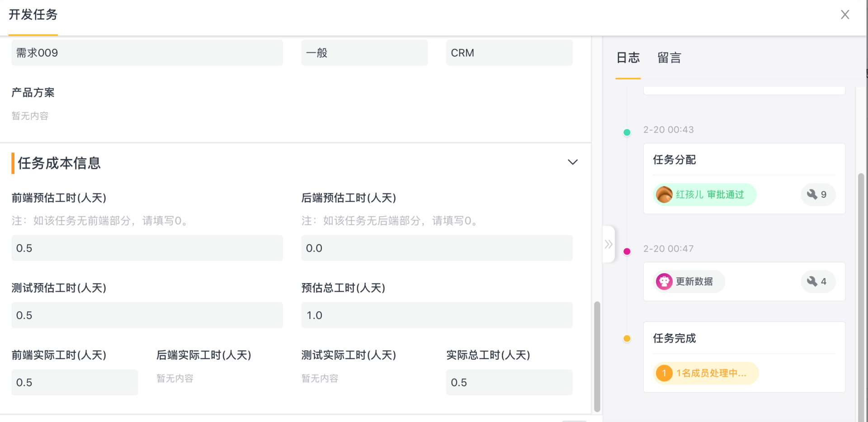This screenshot has height=422, width=868.
Task: Click the 实际总工时(人天) label
Action: click(x=488, y=355)
